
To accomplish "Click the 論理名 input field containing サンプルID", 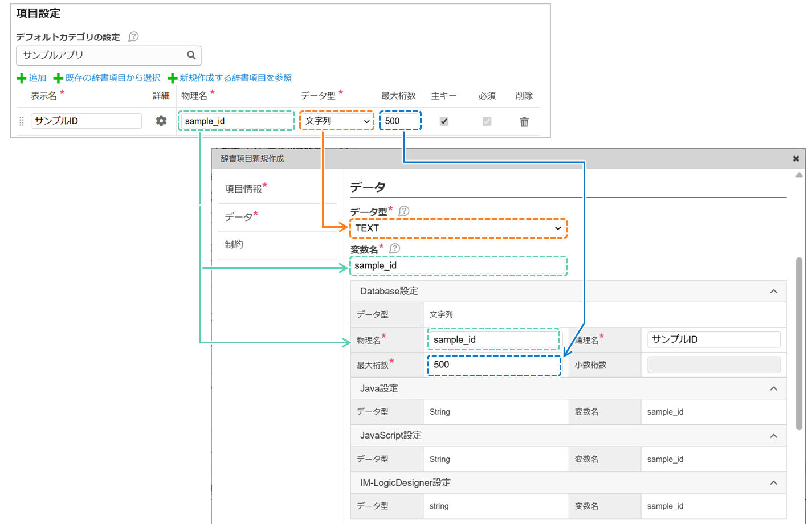I will point(713,339).
